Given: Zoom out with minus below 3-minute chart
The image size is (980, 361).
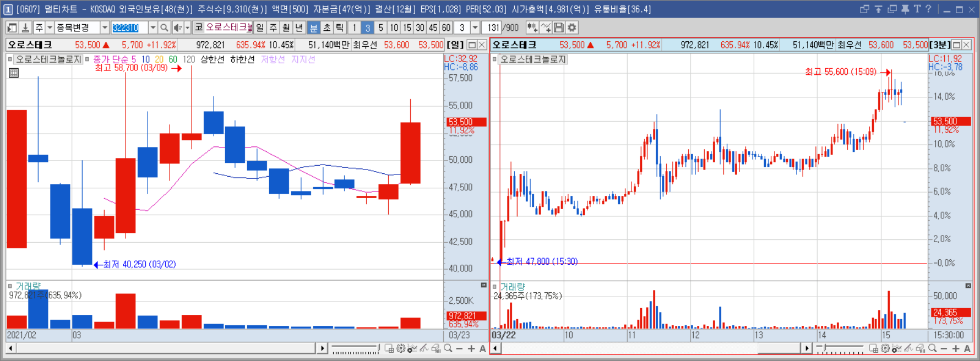Looking at the screenshot, I should pyautogui.click(x=944, y=348).
